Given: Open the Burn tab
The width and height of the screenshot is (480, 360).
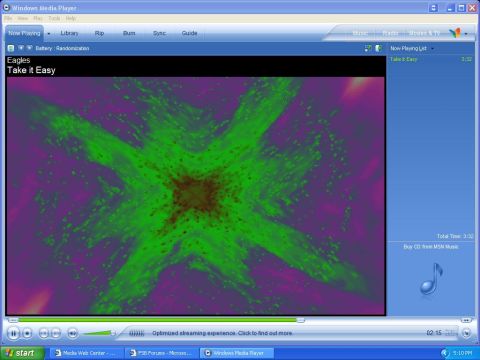Looking at the screenshot, I should pos(129,33).
